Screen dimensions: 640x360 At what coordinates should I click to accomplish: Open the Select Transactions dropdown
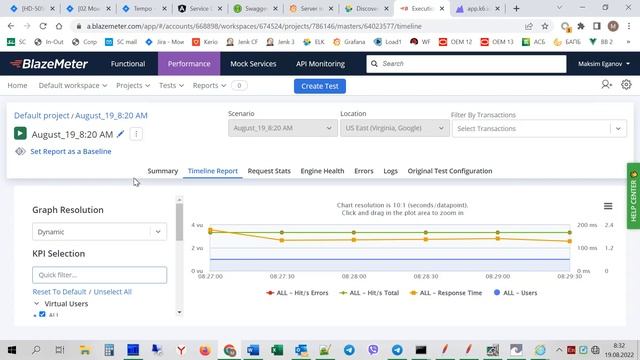coord(539,129)
